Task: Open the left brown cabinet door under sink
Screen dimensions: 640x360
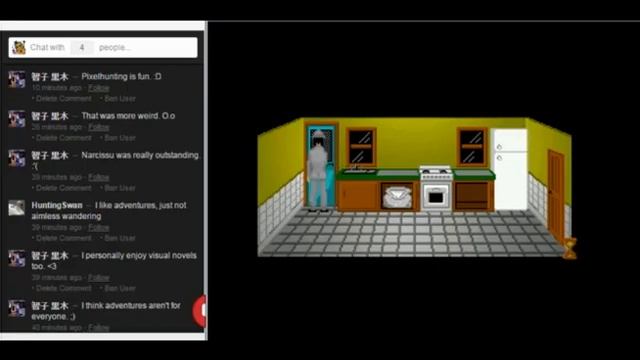Action: 358,196
